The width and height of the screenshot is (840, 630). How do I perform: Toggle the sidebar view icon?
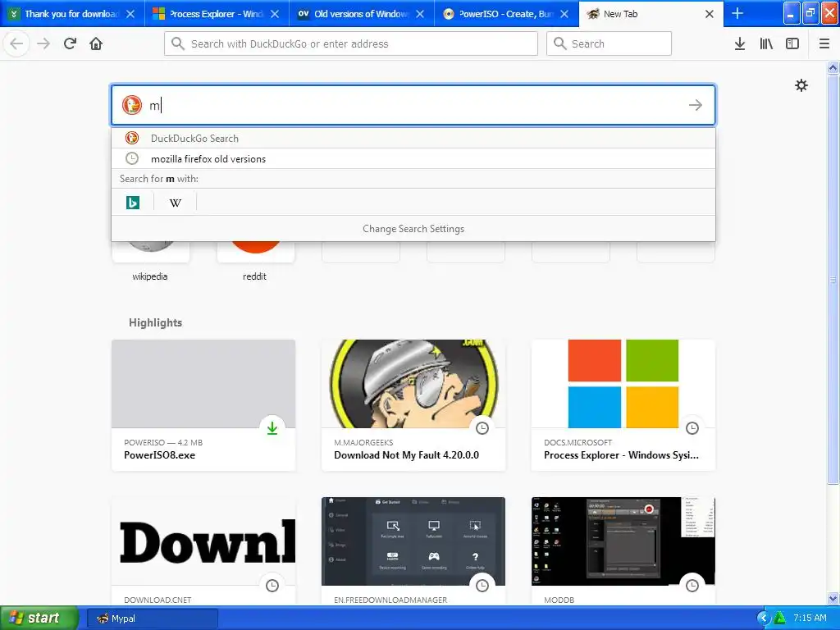(x=792, y=43)
